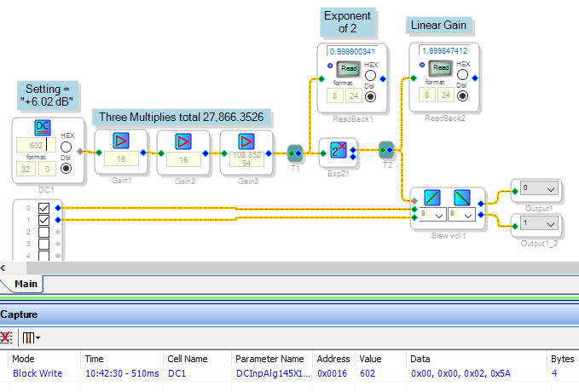
Task: Click DC1 format integer field 32
Action: click(26, 169)
